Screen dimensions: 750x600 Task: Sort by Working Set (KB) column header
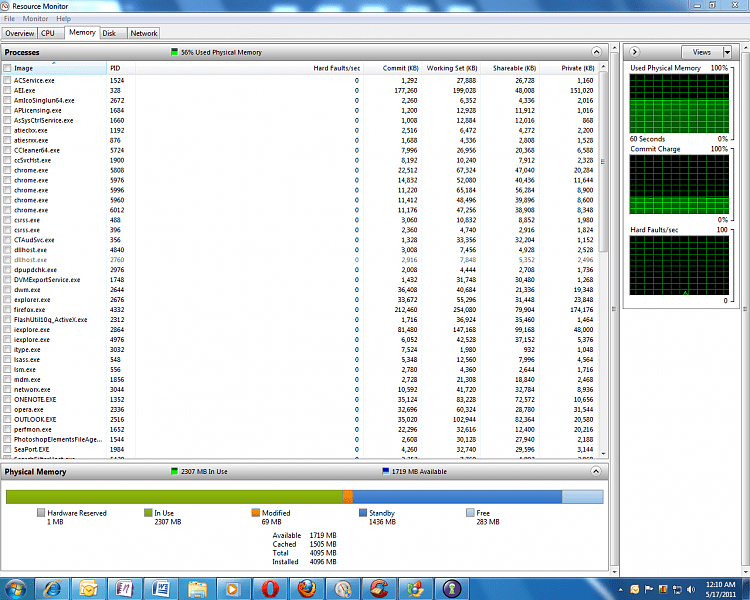[452, 68]
